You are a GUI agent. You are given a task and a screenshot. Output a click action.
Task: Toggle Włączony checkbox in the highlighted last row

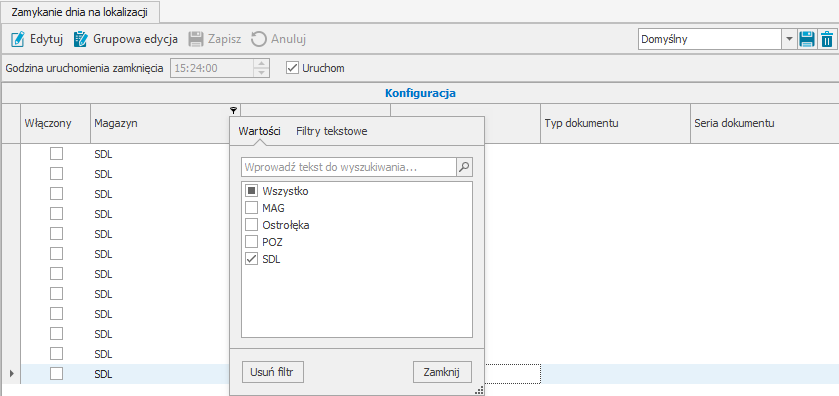(56, 374)
